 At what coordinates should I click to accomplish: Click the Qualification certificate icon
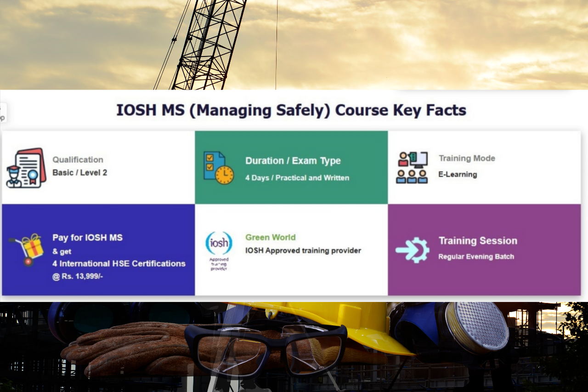point(26,168)
